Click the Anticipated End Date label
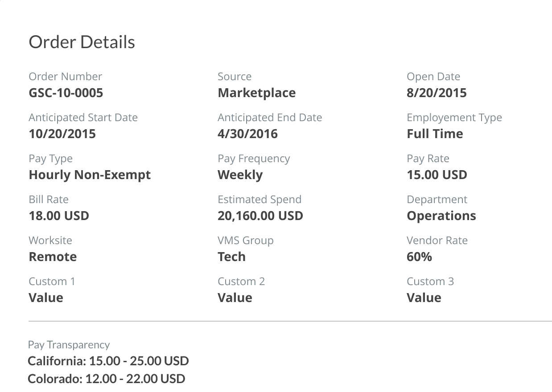552x392 pixels. click(x=270, y=118)
